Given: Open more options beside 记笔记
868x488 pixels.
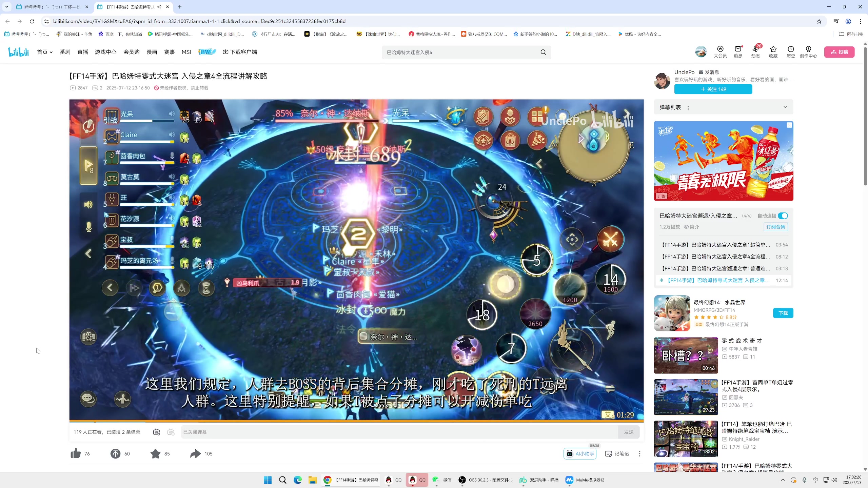Looking at the screenshot, I should point(639,453).
